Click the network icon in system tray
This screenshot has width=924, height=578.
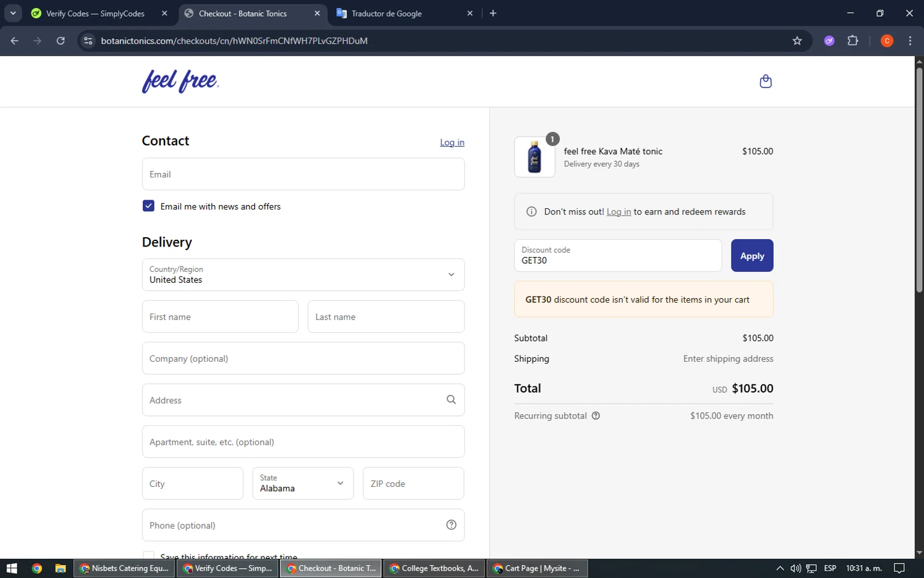(x=811, y=568)
